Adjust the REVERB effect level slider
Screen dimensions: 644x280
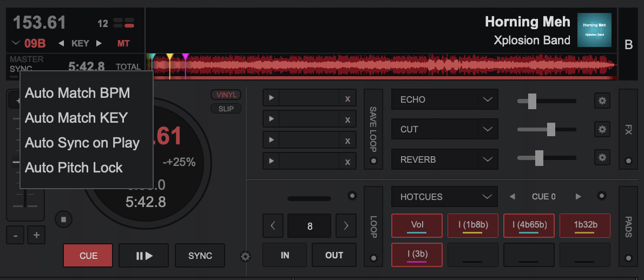coord(539,158)
